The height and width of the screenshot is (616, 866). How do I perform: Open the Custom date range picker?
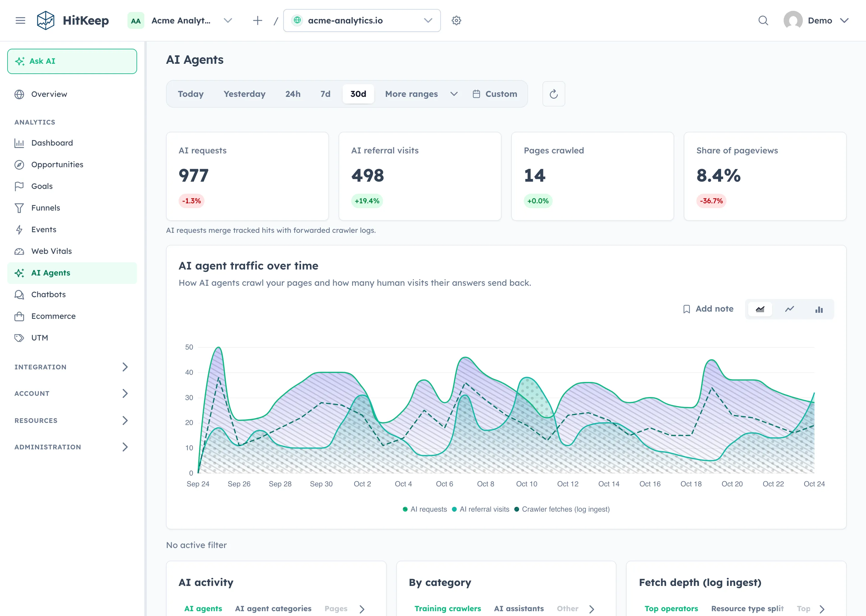coord(495,94)
